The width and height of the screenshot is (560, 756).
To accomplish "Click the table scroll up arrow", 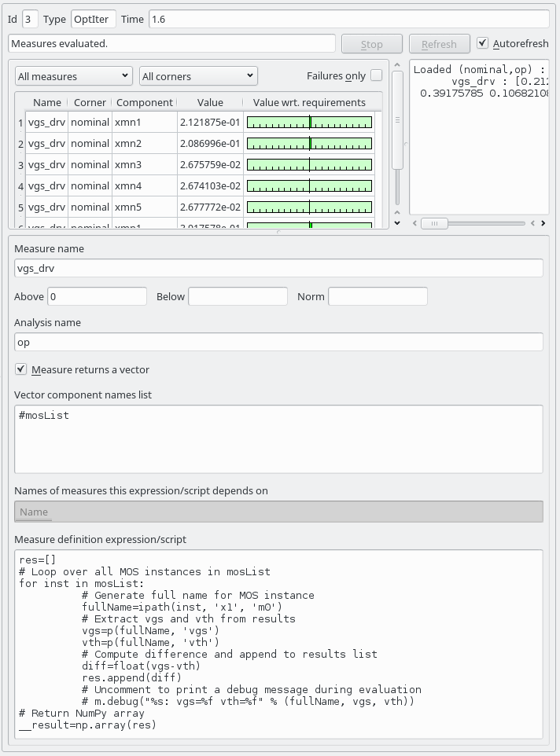I will click(x=397, y=65).
